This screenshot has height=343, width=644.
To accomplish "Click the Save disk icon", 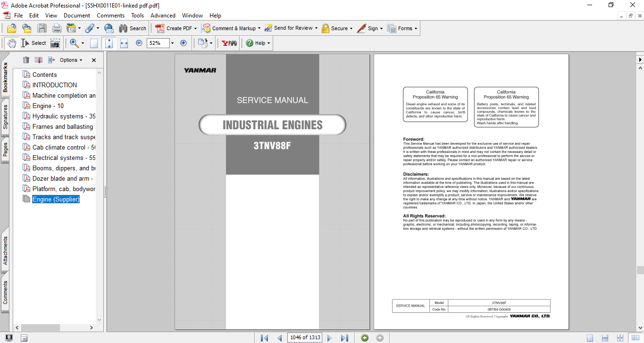I will (42, 28).
